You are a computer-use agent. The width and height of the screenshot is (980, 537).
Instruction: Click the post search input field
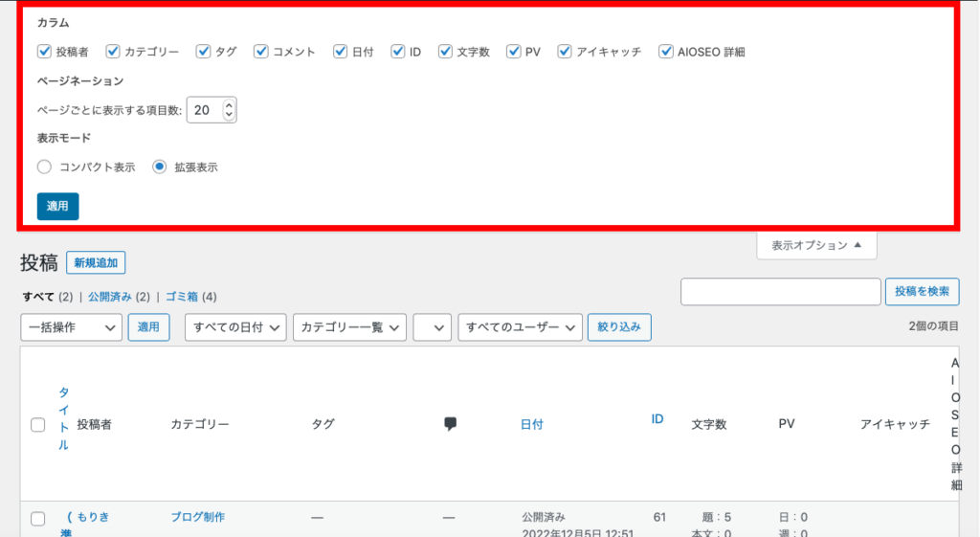coord(780,292)
